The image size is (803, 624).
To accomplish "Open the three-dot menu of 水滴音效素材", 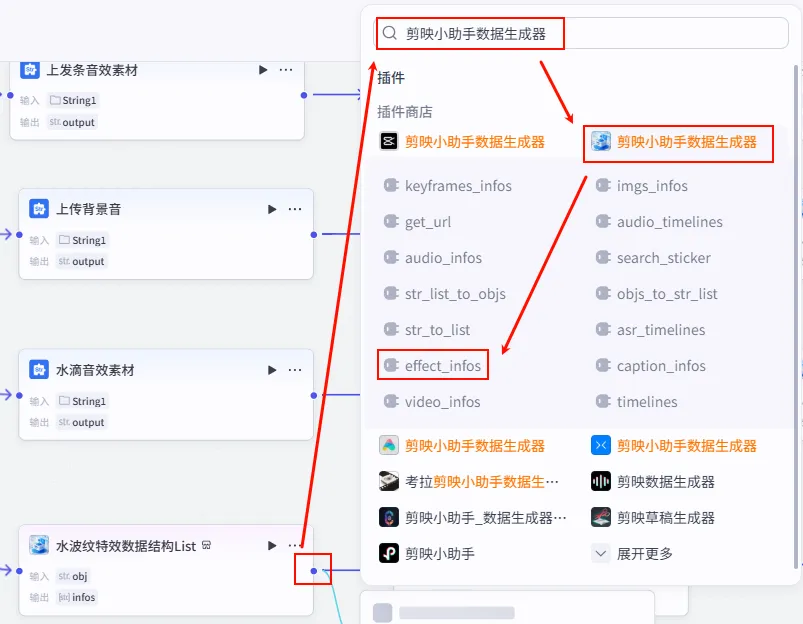I will 295,370.
